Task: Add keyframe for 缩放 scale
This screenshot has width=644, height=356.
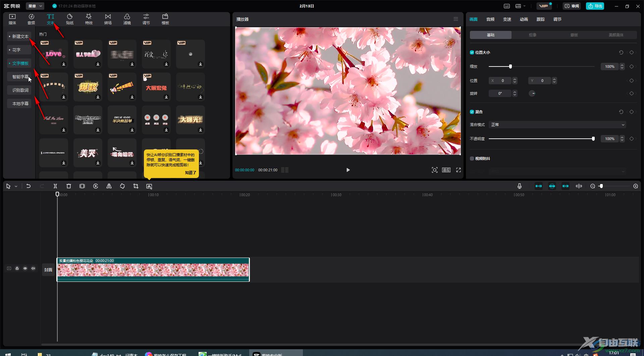Action: tap(632, 66)
